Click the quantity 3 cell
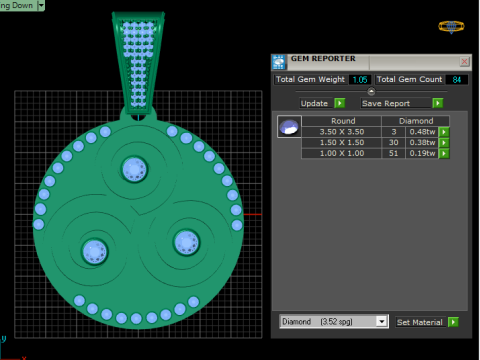The image size is (480, 360). coord(394,132)
